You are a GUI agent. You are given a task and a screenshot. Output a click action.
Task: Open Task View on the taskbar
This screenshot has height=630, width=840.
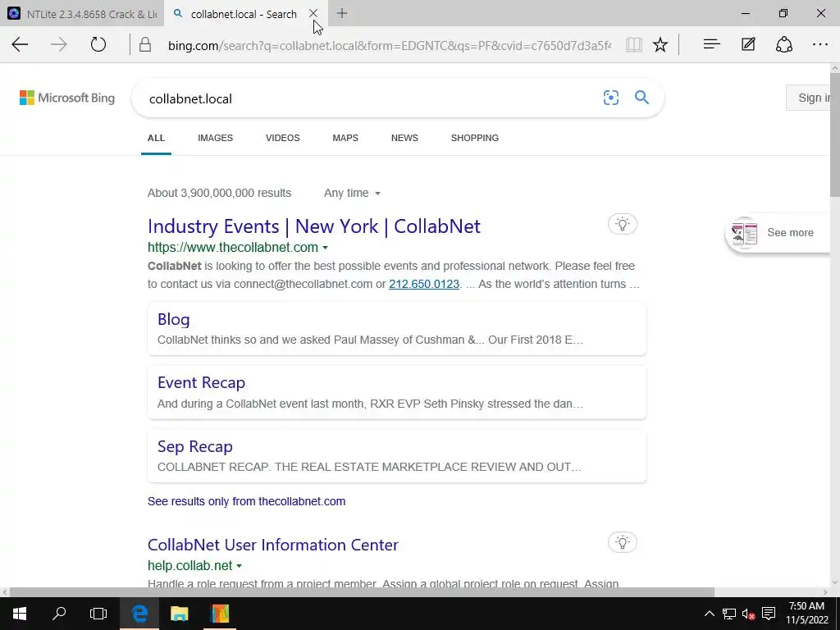[98, 614]
